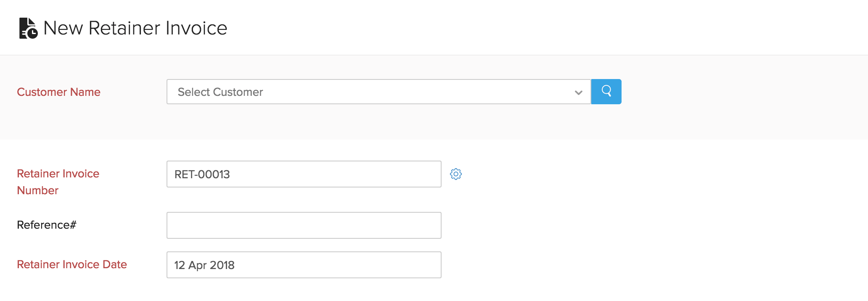Click into the empty Reference# field

point(304,225)
